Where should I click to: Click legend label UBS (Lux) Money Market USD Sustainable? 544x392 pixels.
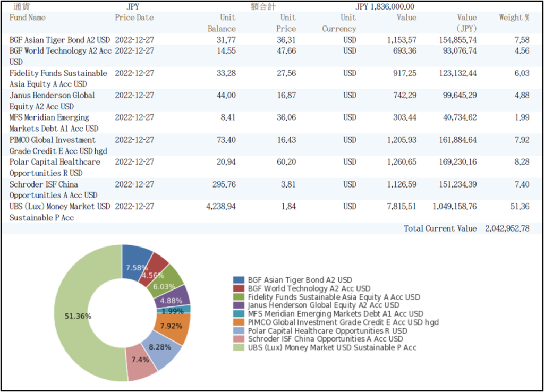coord(332,347)
